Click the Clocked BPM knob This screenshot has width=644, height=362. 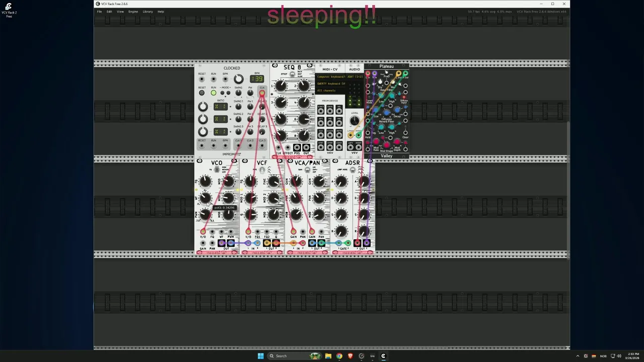pyautogui.click(x=238, y=79)
